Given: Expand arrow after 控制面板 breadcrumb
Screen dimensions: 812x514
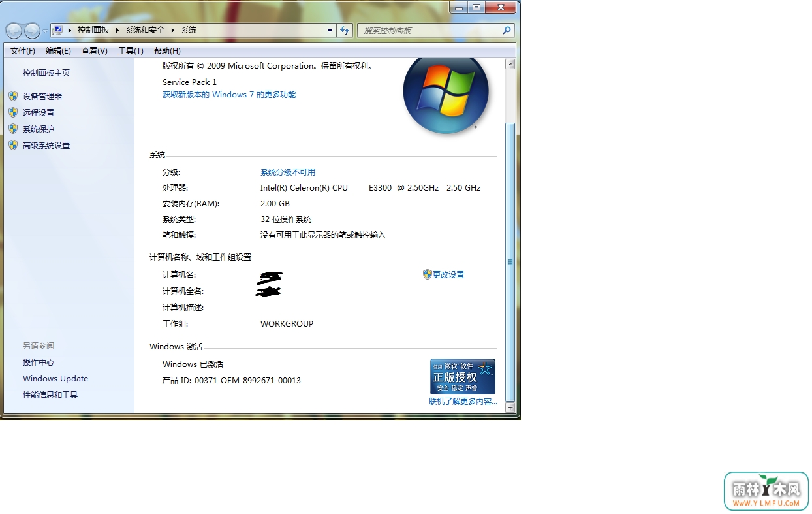Looking at the screenshot, I should click(x=117, y=30).
